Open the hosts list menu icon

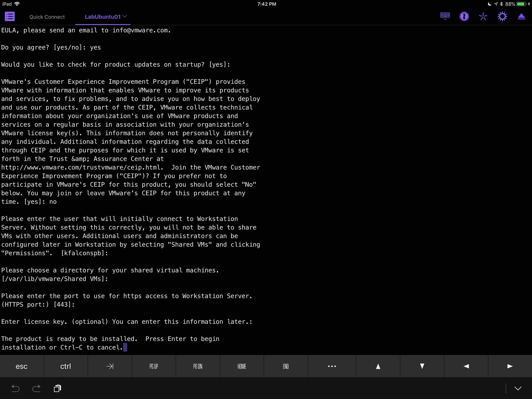point(10,16)
